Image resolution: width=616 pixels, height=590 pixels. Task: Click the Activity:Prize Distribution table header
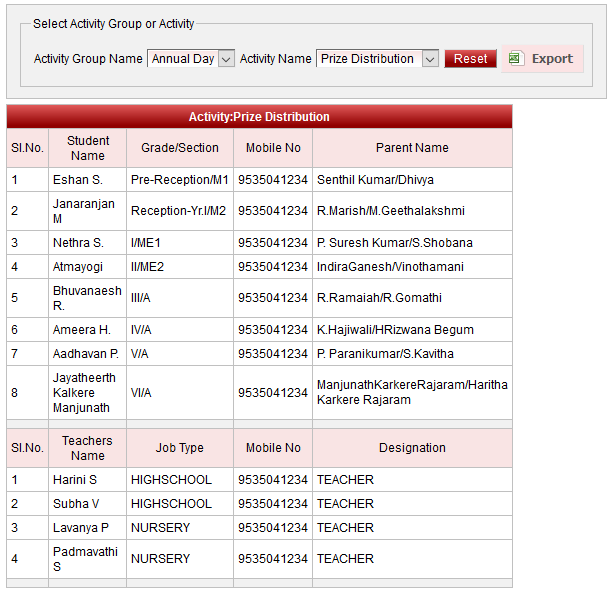[x=259, y=117]
